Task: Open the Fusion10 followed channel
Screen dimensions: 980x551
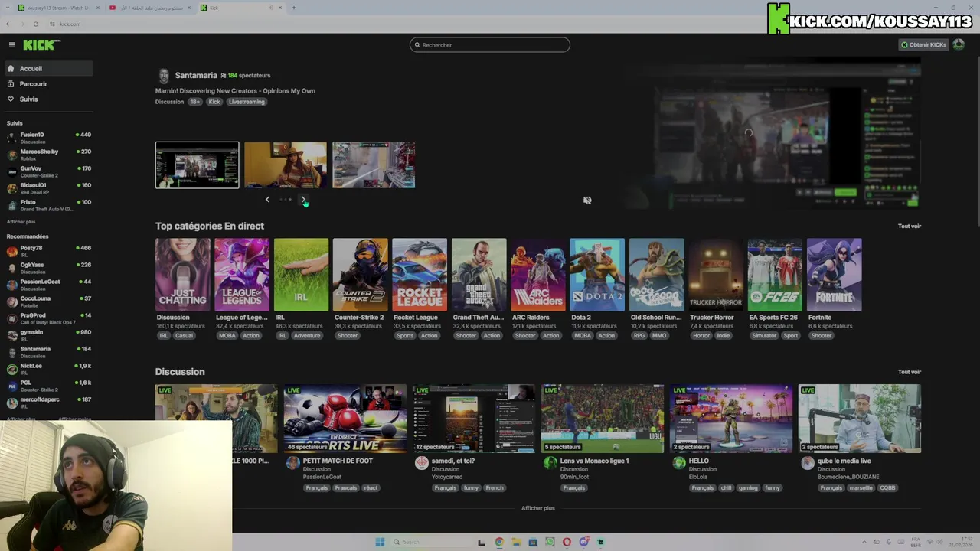Action: pyautogui.click(x=48, y=138)
